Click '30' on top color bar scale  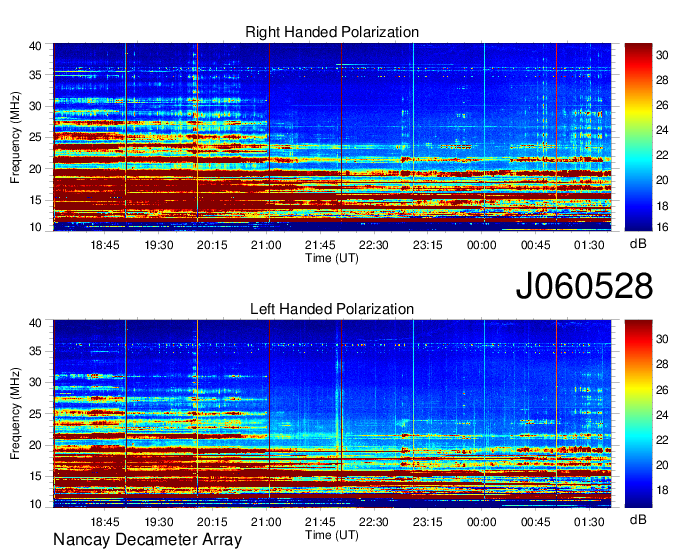pos(662,55)
